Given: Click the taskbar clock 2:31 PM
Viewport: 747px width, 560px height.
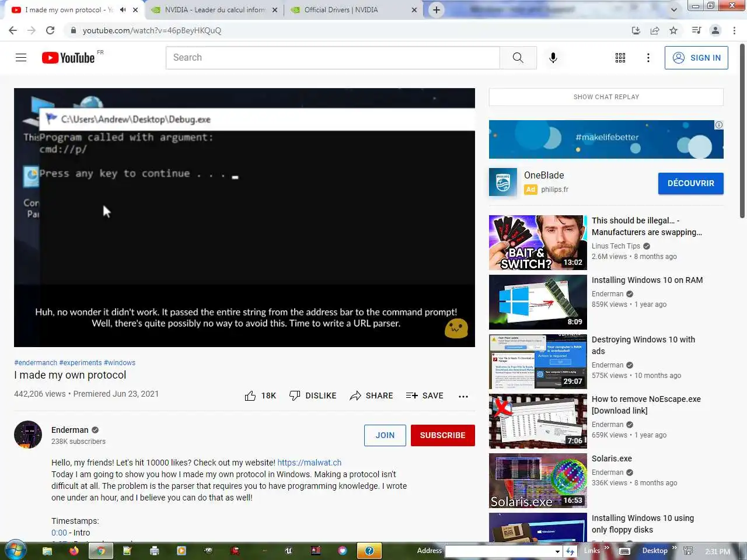Looking at the screenshot, I should coord(717,551).
